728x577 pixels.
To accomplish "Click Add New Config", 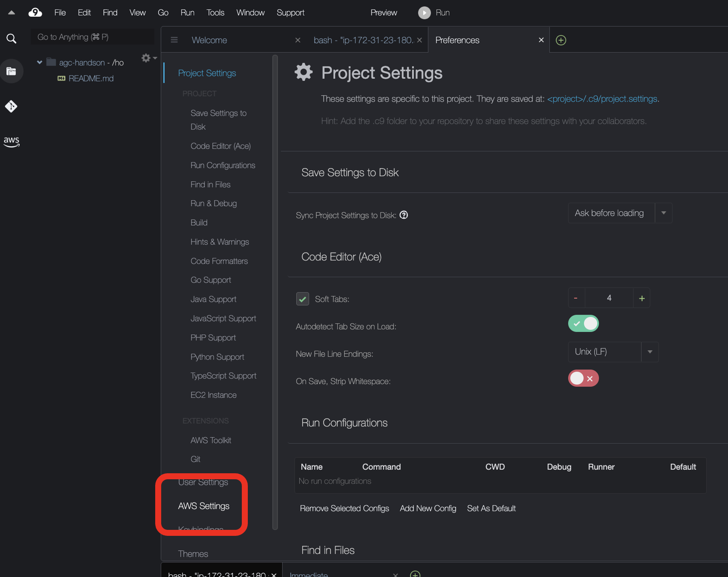I will coord(428,508).
